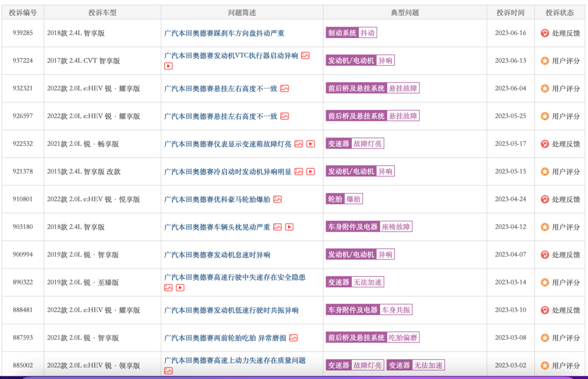Screen dimensions: 588x379
Task: Click the 处理反馈 status icon for complaint 939285
Action: (544, 33)
